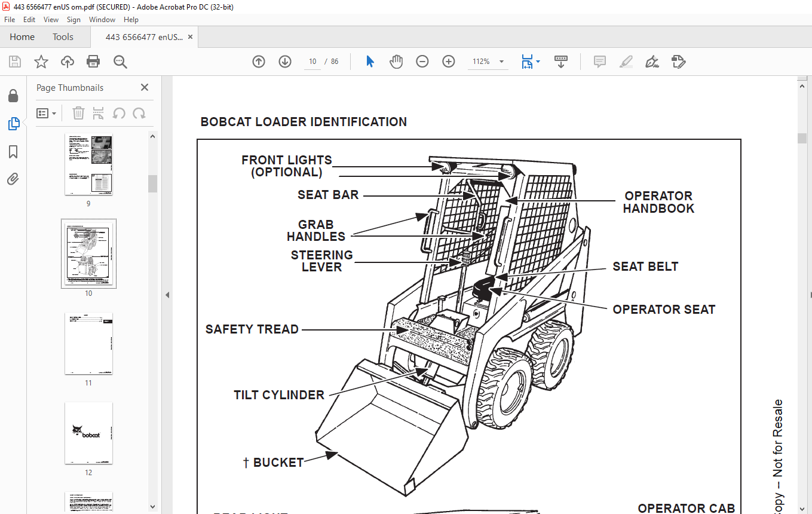This screenshot has width=812, height=514.
Task: Click the TILT CYLINDER label
Action: [x=279, y=395]
